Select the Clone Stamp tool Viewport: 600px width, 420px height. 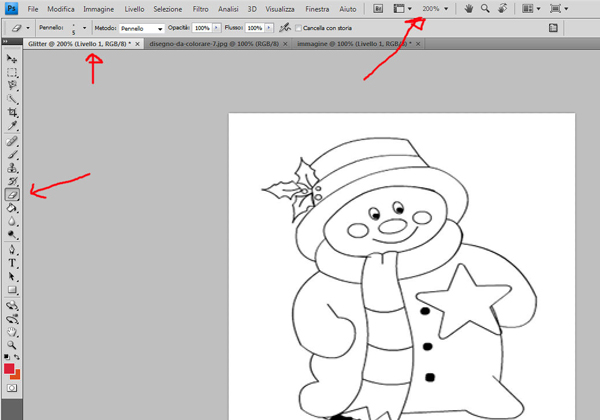[12, 168]
